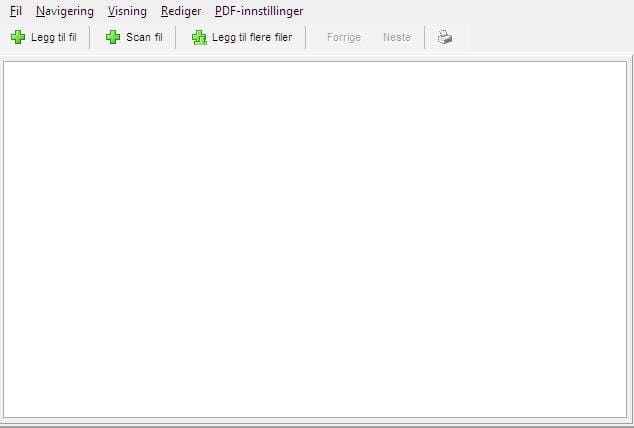634x428 pixels.
Task: Show the PDF-innstillinger menu
Action: (x=258, y=11)
